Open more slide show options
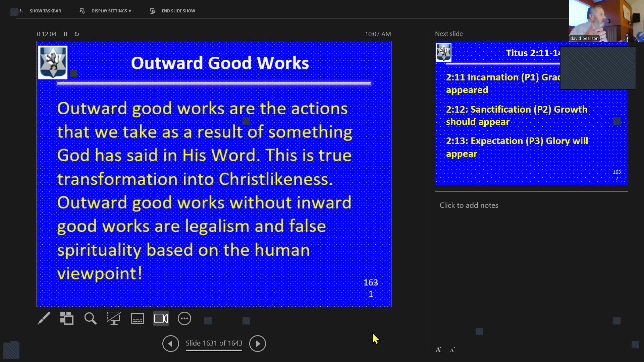Screen dimensions: 644x362 coord(184,318)
